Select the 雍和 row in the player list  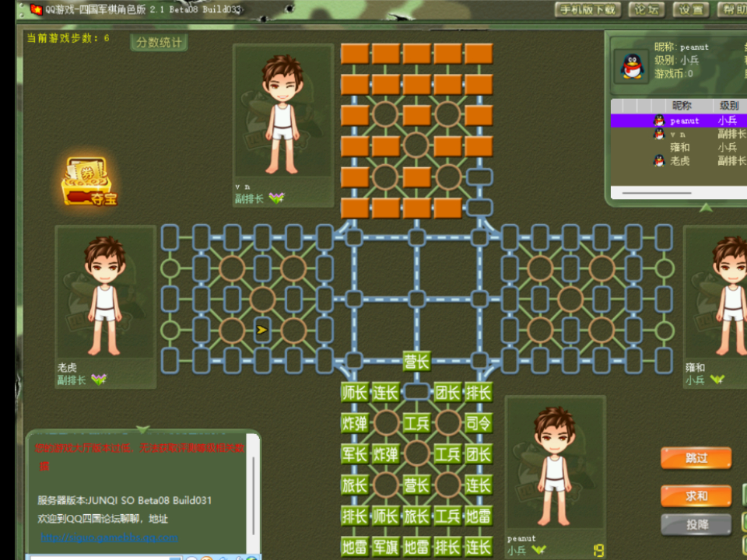(x=679, y=148)
